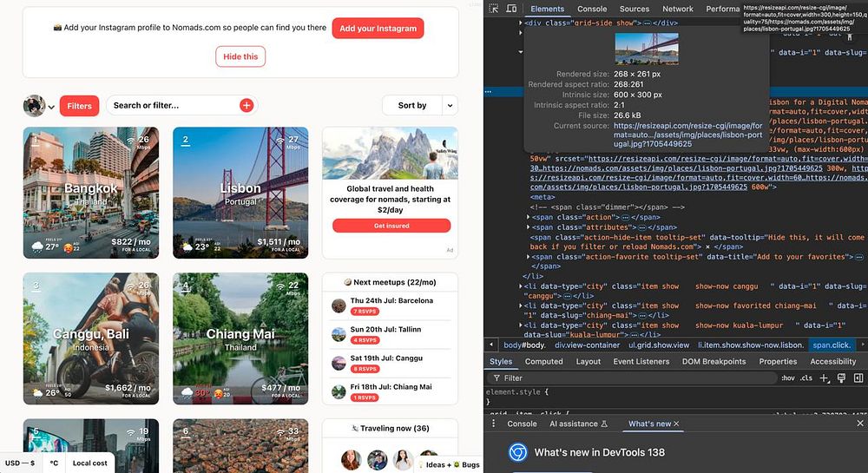Open the Chiang Mai city card
This screenshot has height=473, width=868.
pyautogui.click(x=240, y=338)
